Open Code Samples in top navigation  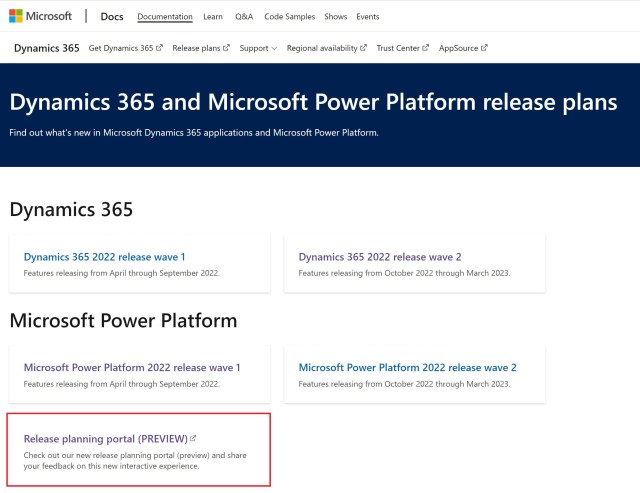(289, 17)
